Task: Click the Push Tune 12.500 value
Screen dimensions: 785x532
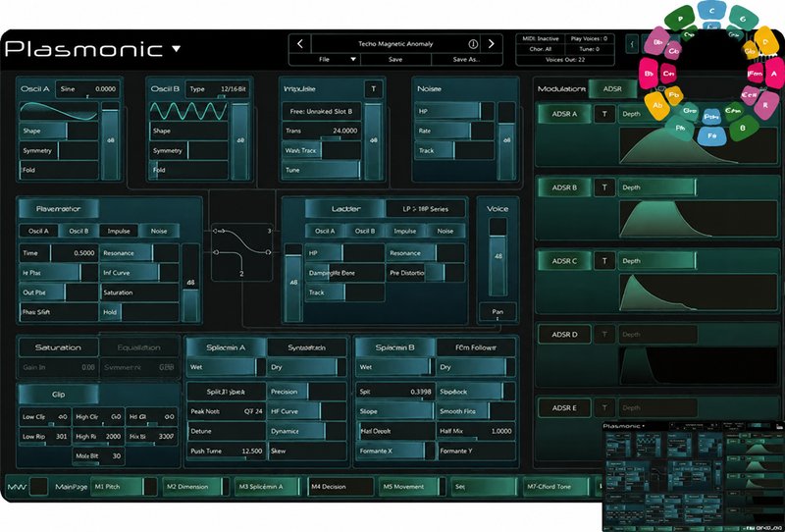Action: (227, 451)
